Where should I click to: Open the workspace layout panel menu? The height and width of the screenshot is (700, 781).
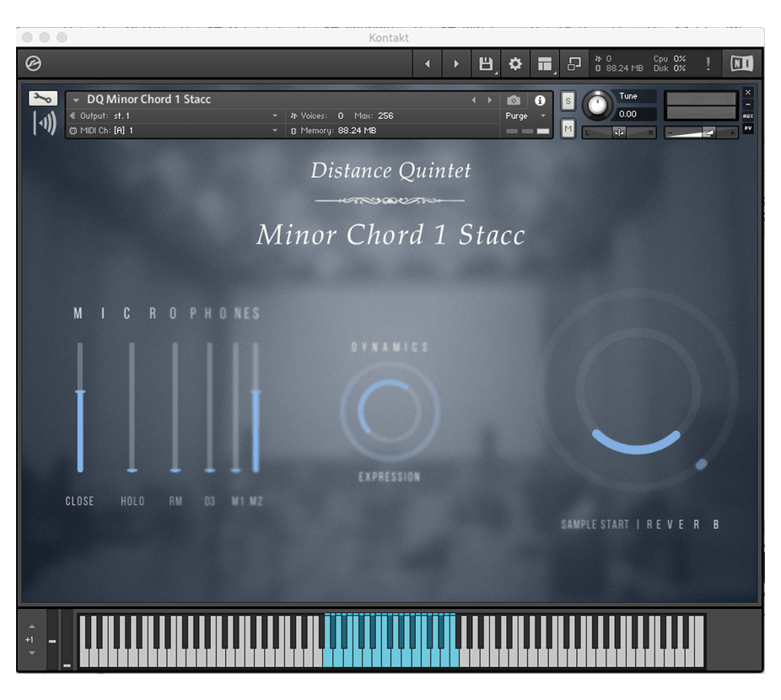pos(544,64)
